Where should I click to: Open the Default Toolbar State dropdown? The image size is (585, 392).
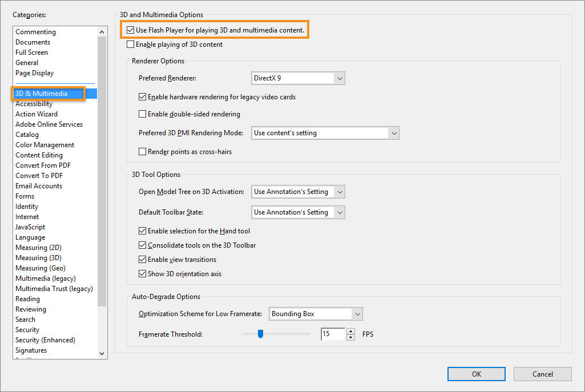[x=340, y=212]
